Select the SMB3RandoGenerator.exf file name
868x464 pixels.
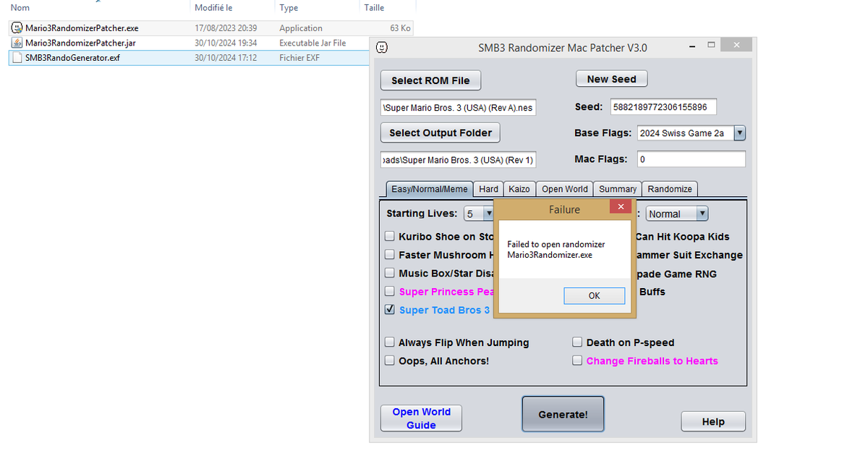(x=72, y=58)
